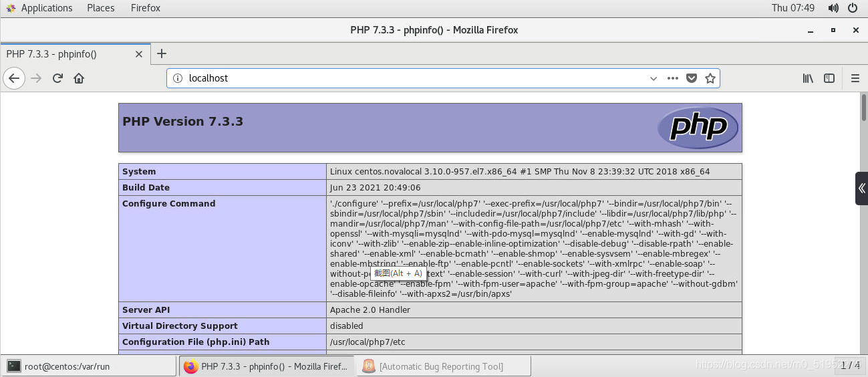This screenshot has width=868, height=377.
Task: Expand the side panel chevron handle
Action: 861,188
